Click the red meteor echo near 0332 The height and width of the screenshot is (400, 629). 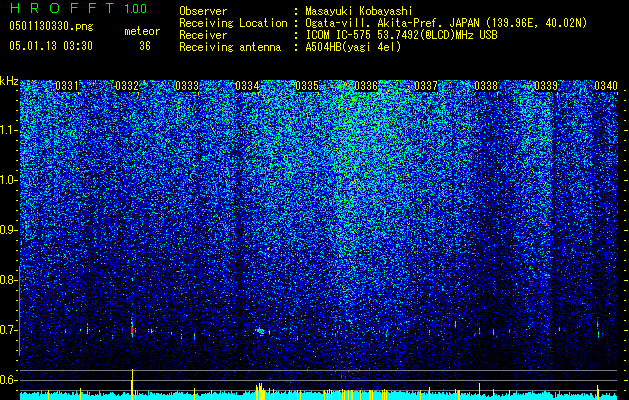coord(132,329)
